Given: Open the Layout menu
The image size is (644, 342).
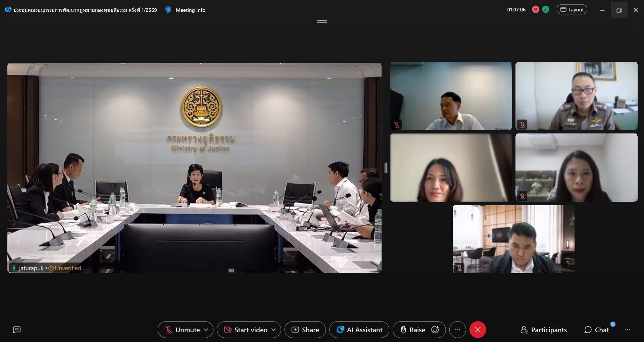Looking at the screenshot, I should (x=572, y=10).
